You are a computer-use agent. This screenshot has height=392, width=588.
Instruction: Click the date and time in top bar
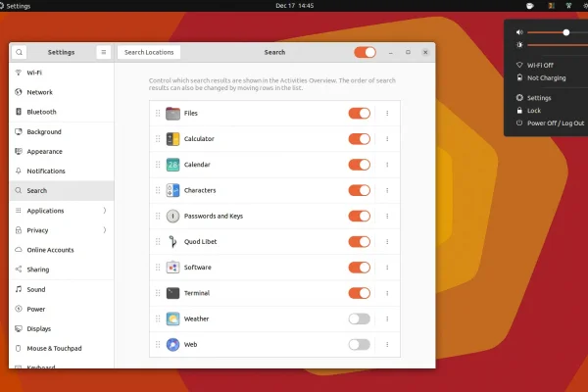[x=295, y=6]
